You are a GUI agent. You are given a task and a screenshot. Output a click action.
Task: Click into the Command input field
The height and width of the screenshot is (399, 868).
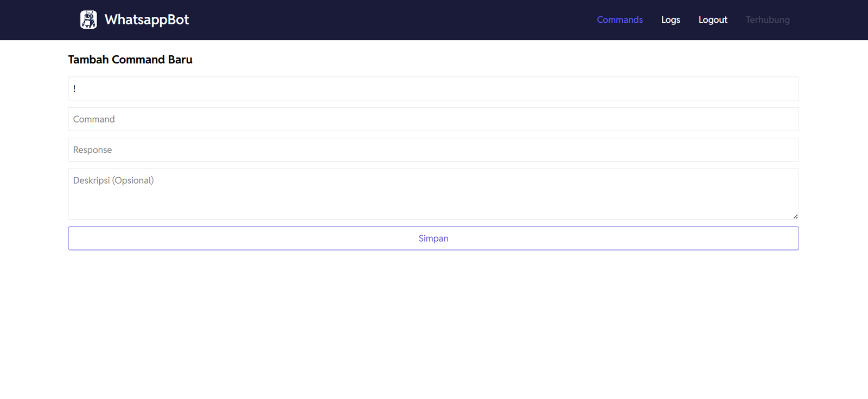(x=433, y=119)
